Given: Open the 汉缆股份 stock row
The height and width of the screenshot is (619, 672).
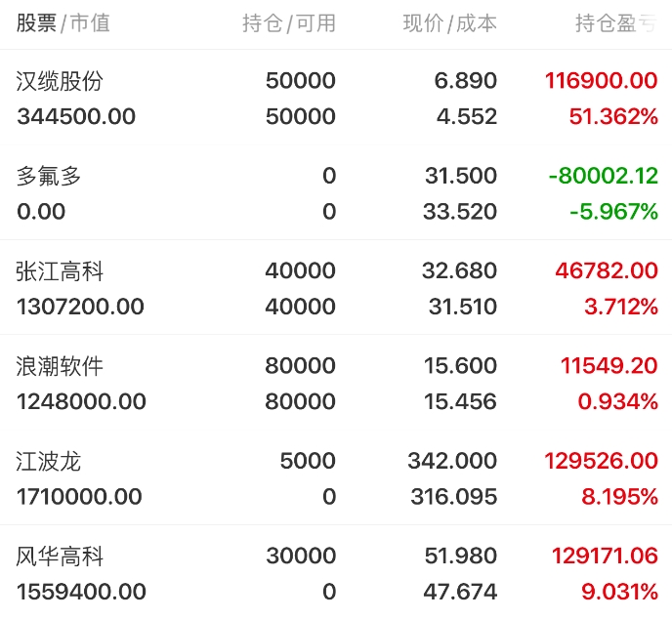Looking at the screenshot, I should click(x=336, y=98).
